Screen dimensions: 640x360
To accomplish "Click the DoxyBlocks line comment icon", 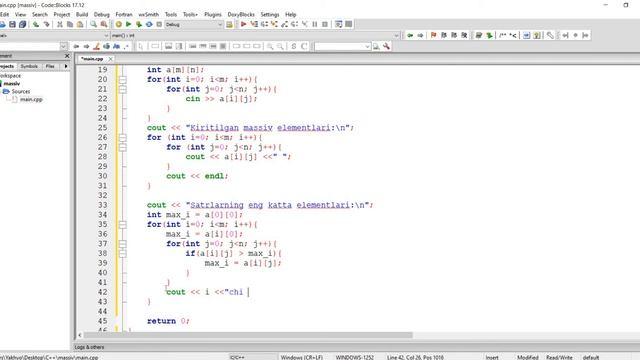I will [x=513, y=36].
